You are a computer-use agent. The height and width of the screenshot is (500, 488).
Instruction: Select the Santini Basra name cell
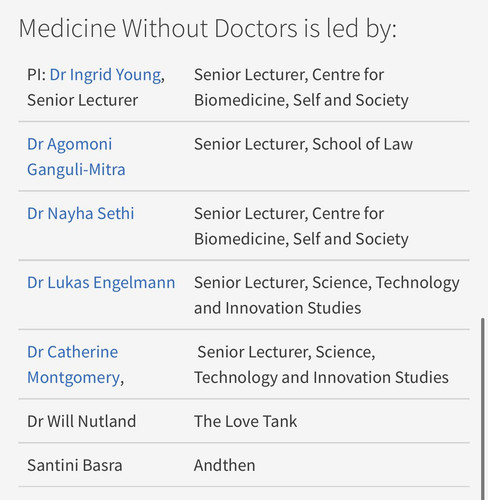(75, 465)
